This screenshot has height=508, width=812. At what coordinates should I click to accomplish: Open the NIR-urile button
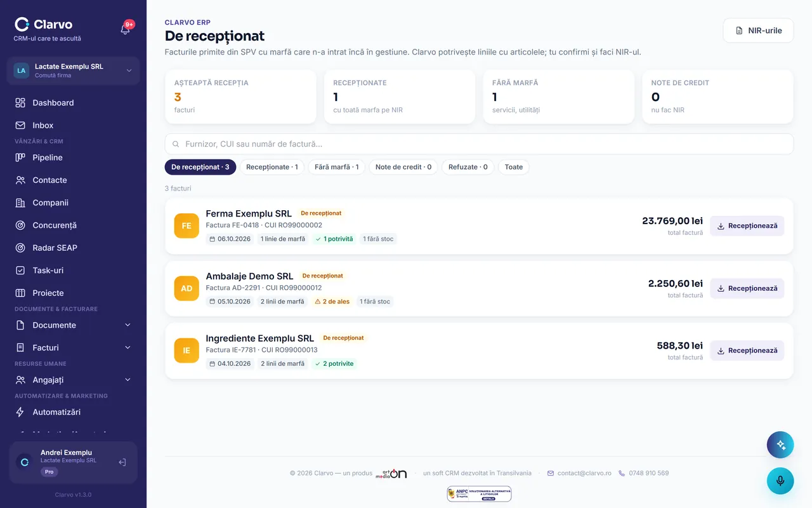pos(758,30)
